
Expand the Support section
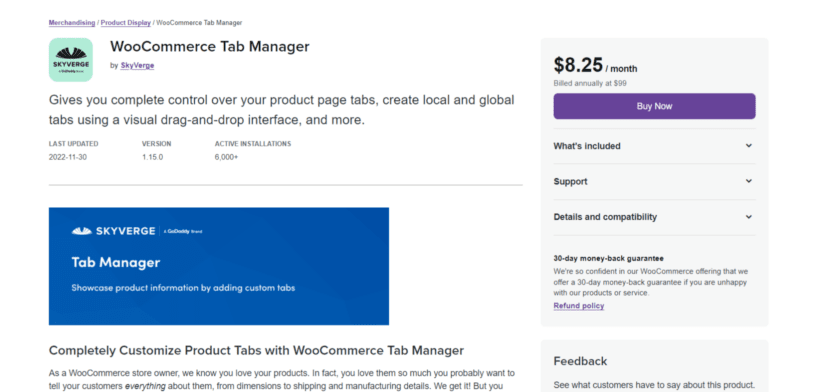tap(654, 181)
